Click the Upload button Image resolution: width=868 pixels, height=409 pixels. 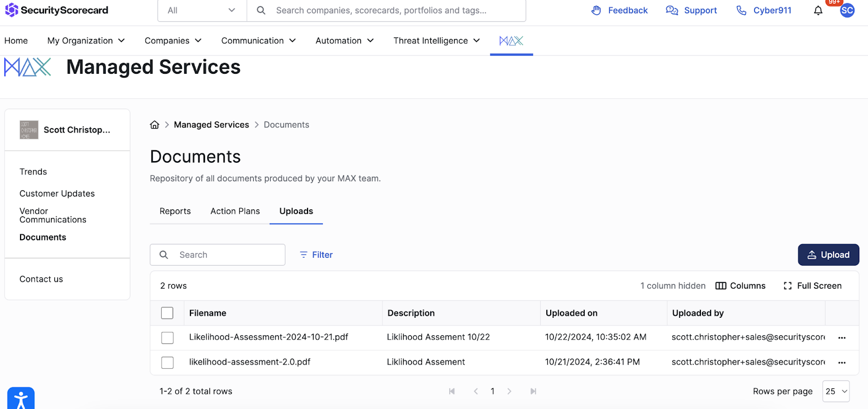tap(828, 255)
